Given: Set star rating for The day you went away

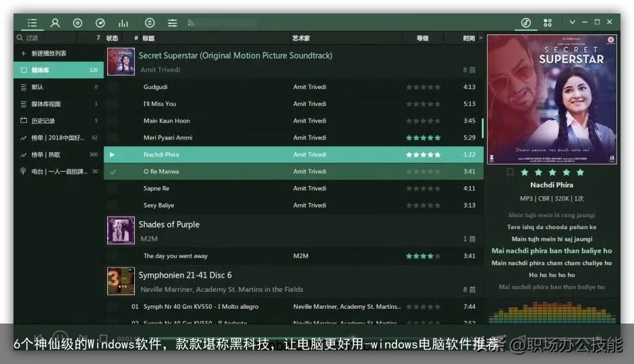Looking at the screenshot, I should pyautogui.click(x=424, y=256).
